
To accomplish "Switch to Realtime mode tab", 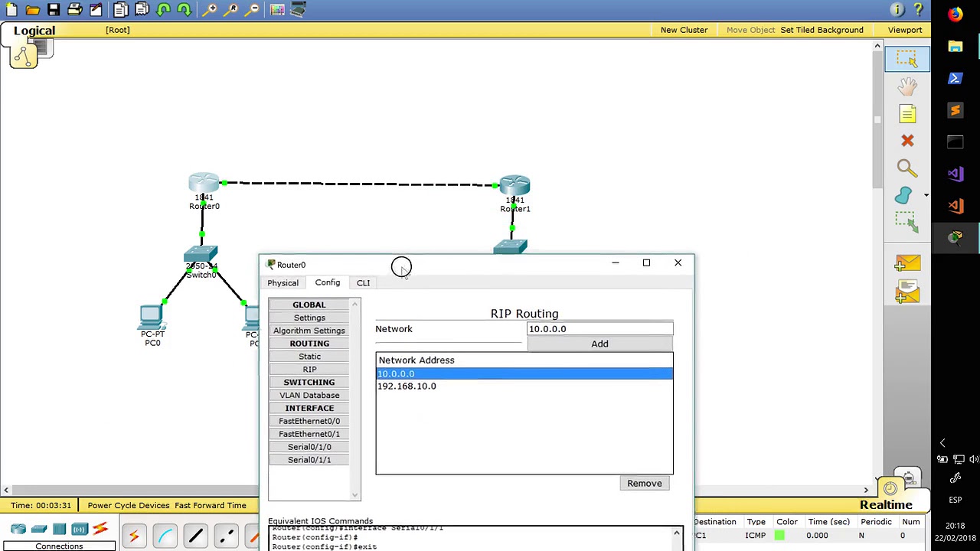I will (886, 505).
